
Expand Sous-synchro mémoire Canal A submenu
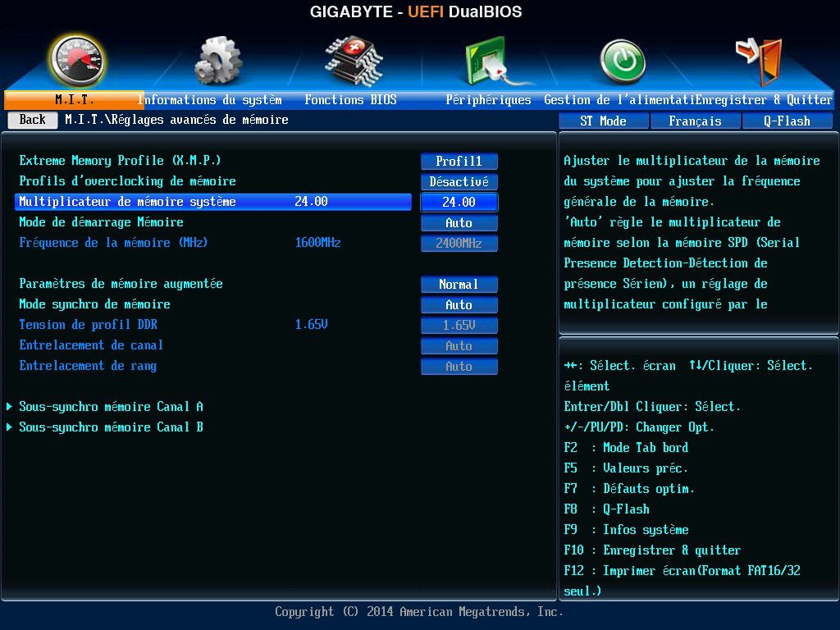111,407
